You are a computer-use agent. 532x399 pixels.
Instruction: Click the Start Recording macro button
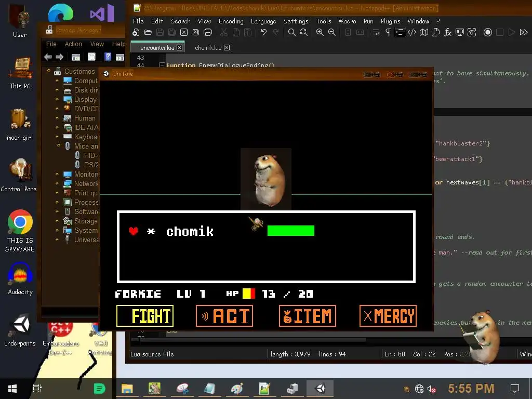[x=487, y=32]
